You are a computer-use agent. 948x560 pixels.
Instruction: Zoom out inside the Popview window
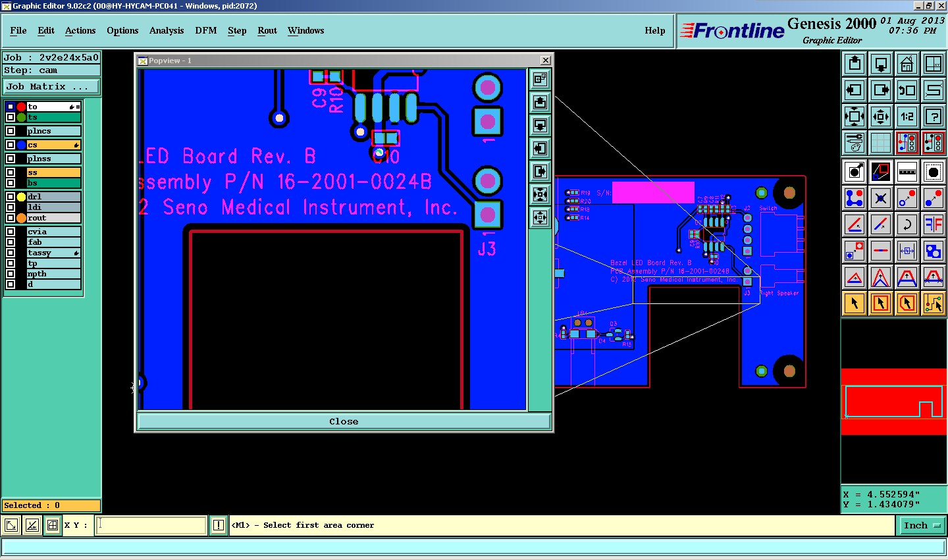click(540, 218)
